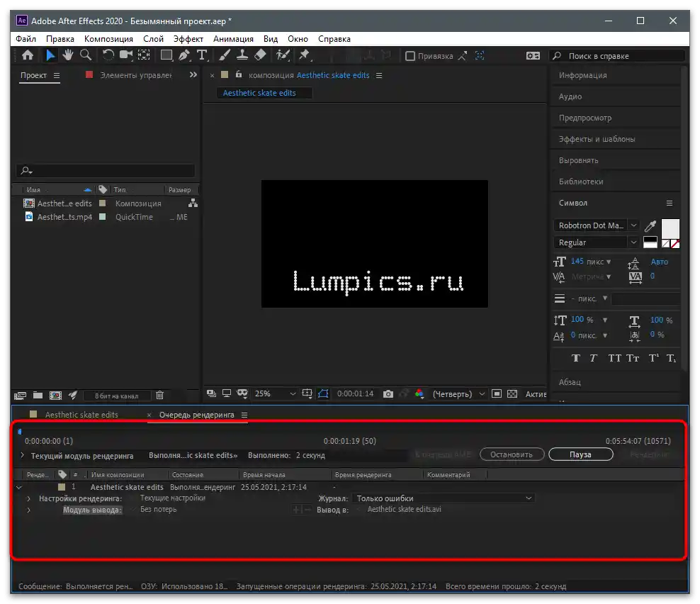Click the Project panel search field
Viewport: 700px width, 604px height.
coord(106,170)
